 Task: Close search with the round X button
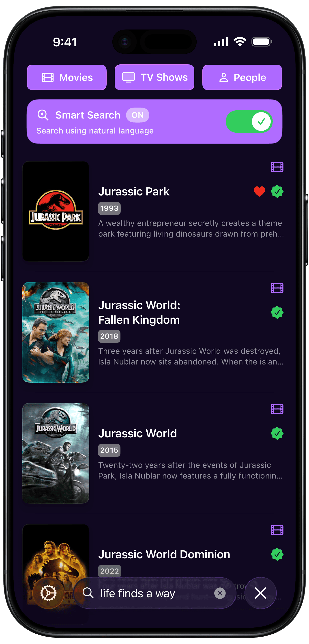pyautogui.click(x=260, y=593)
